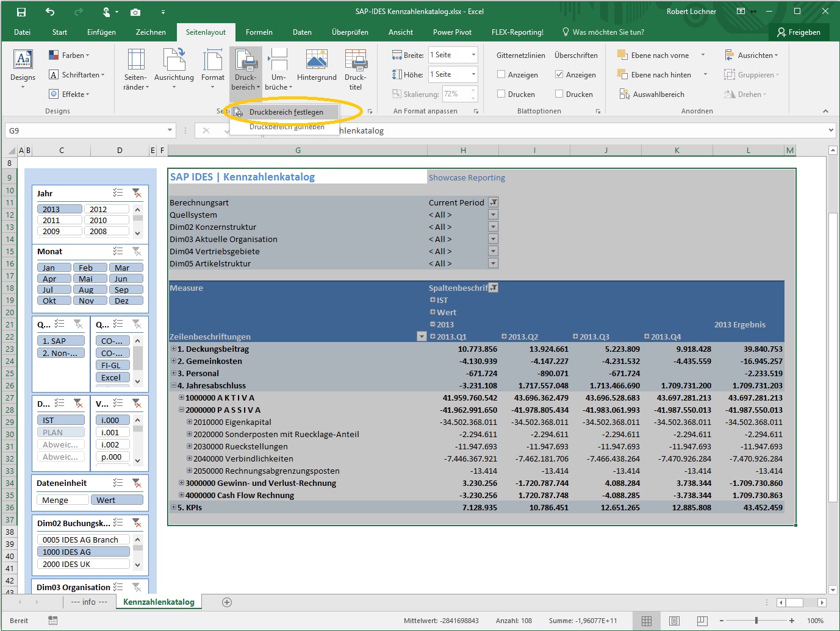The image size is (840, 631).
Task: Switch to the Formeln ribbon tab
Action: 259,32
